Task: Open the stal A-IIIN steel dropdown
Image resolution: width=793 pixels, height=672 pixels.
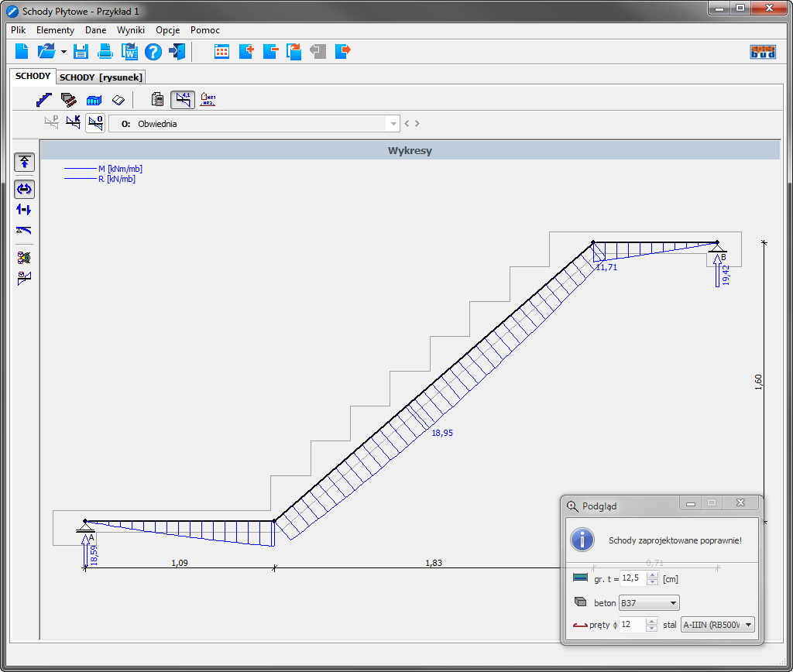Action: [x=748, y=625]
